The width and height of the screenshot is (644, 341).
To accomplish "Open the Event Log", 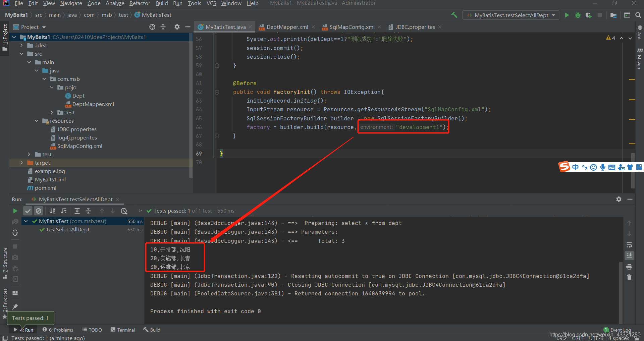I will (x=617, y=330).
